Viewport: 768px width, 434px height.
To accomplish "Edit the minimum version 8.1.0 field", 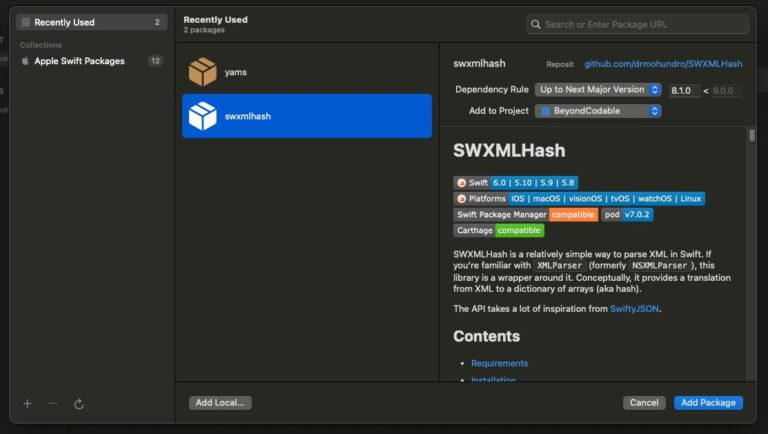I will (684, 90).
